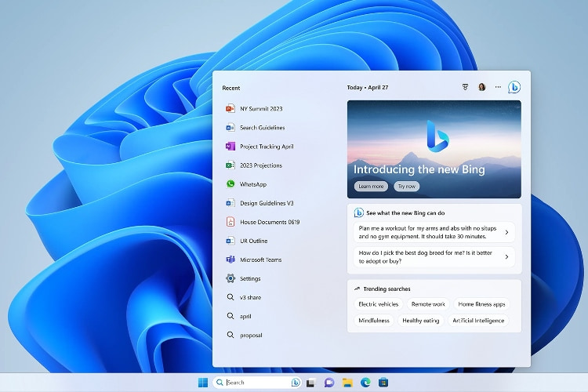588x392 pixels.
Task: Launch WhatsApp from its green icon
Action: [230, 183]
